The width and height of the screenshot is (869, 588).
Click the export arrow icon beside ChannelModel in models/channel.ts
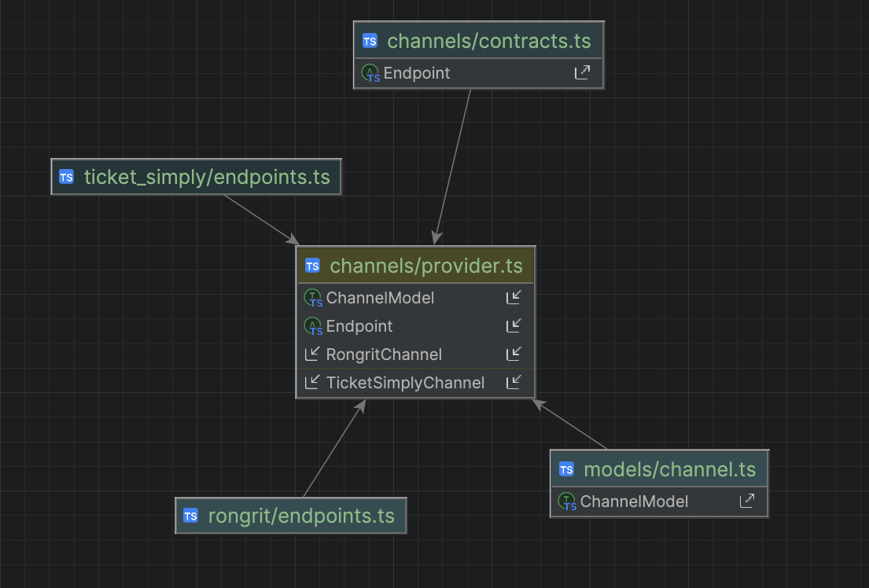(x=747, y=501)
